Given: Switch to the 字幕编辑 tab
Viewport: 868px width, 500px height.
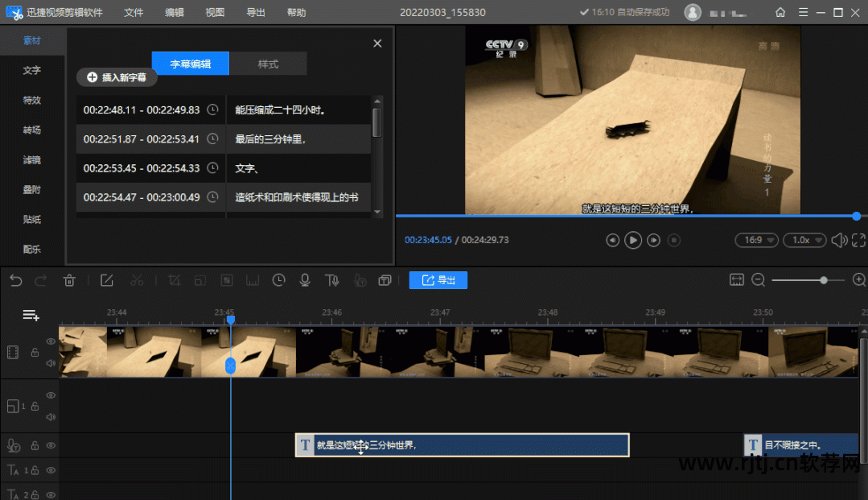Looking at the screenshot, I should click(191, 64).
